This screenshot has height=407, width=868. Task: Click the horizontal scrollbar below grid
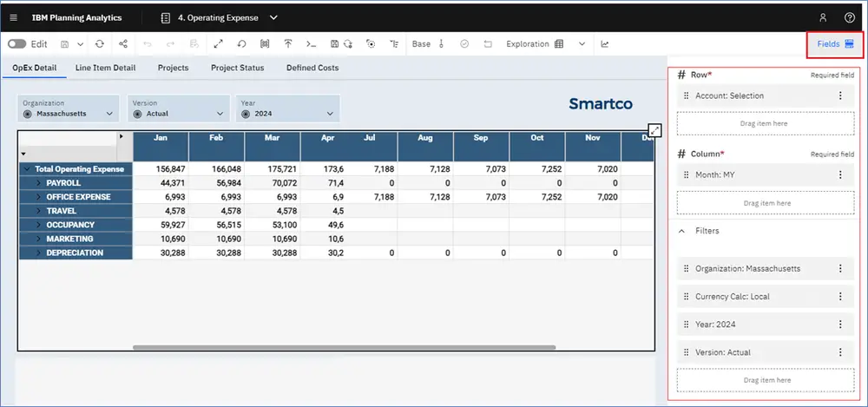pyautogui.click(x=344, y=348)
